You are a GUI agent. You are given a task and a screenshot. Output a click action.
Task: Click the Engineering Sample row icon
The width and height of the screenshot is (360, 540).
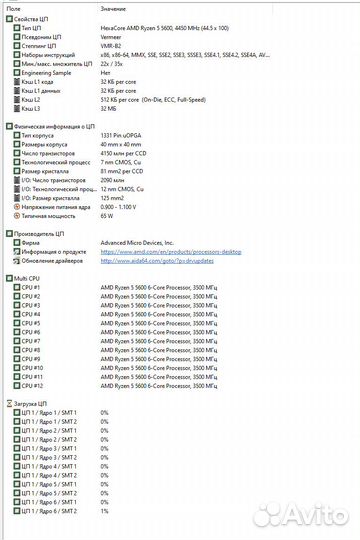tap(17, 73)
